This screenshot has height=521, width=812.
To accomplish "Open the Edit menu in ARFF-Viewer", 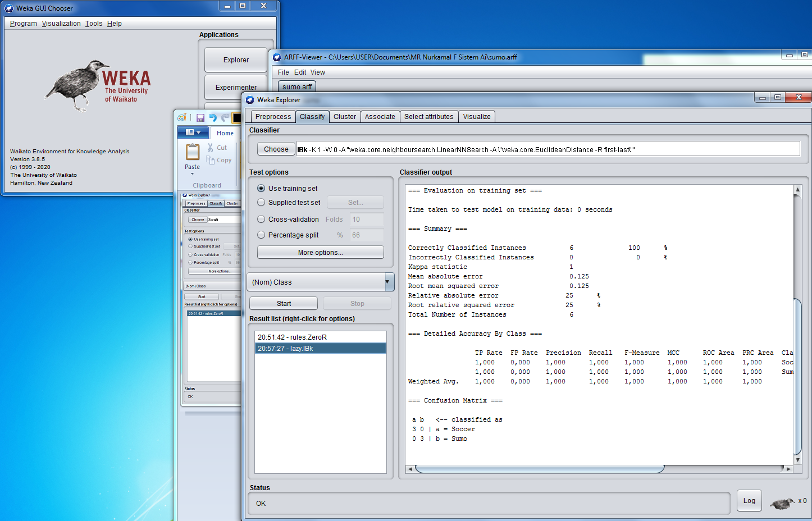I will click(300, 72).
